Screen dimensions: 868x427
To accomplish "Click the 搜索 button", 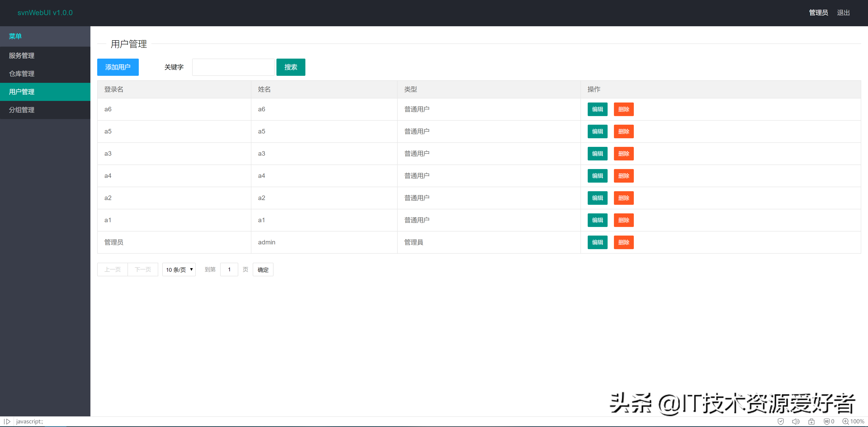I will click(x=290, y=67).
